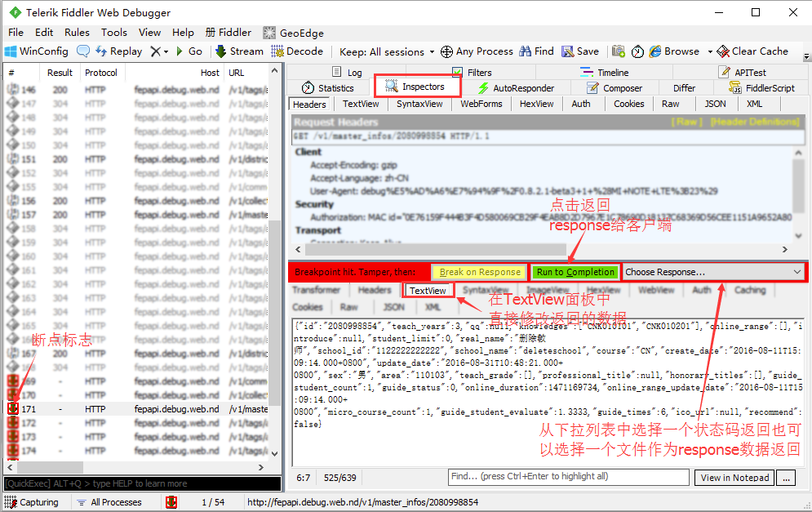Image resolution: width=812 pixels, height=512 pixels.
Task: Select request WebForms inspector tab
Action: click(481, 104)
